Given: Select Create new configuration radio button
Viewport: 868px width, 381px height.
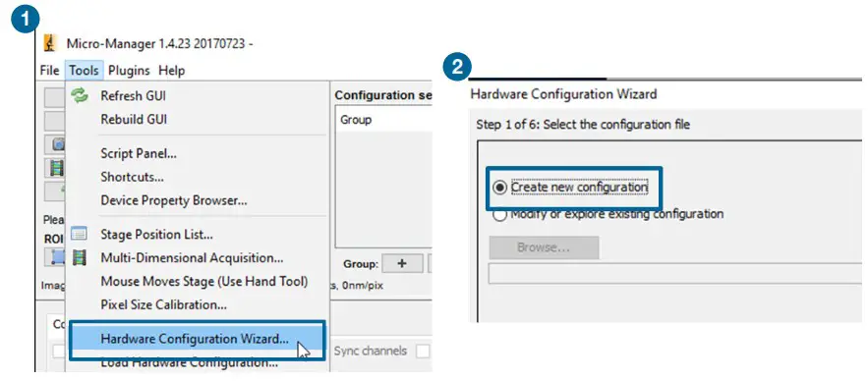Looking at the screenshot, I should point(500,188).
